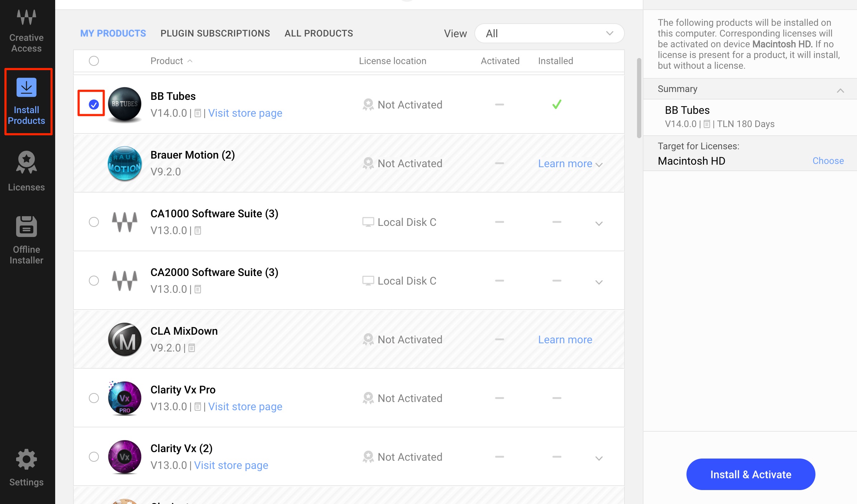Image resolution: width=857 pixels, height=504 pixels.
Task: Click the Installed column header
Action: 555,61
